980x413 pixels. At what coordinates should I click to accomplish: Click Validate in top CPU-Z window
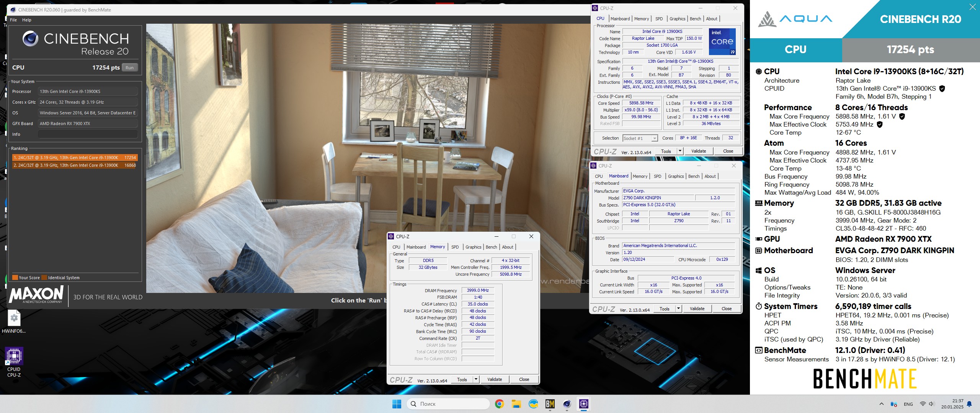[699, 151]
